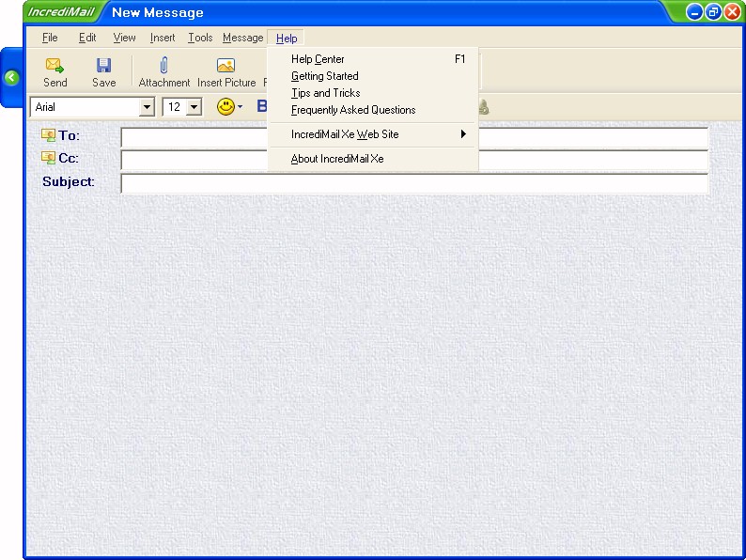Restore the New Message window size
The width and height of the screenshot is (746, 560).
(x=713, y=12)
